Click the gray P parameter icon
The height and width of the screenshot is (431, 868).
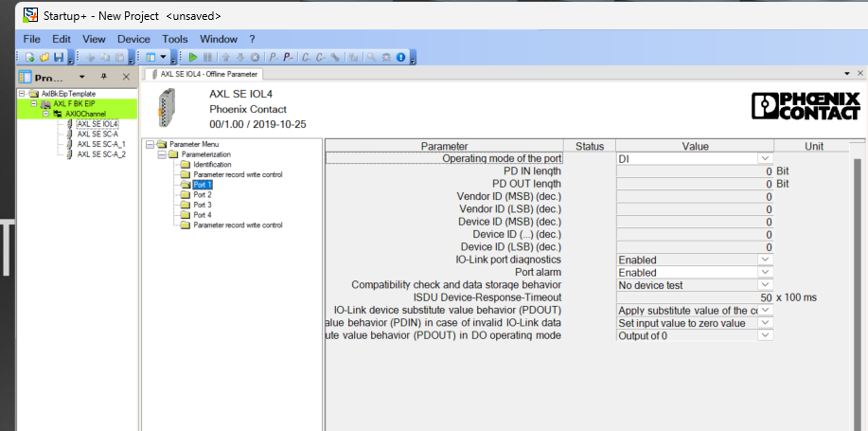(274, 57)
